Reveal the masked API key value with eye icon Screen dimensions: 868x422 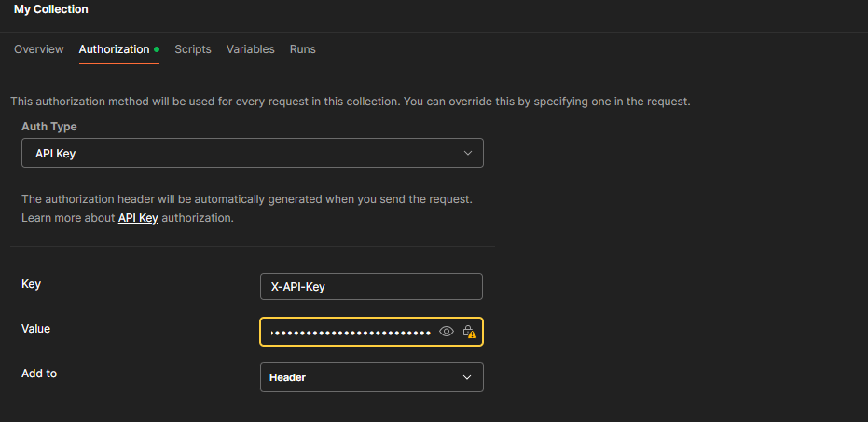447,332
